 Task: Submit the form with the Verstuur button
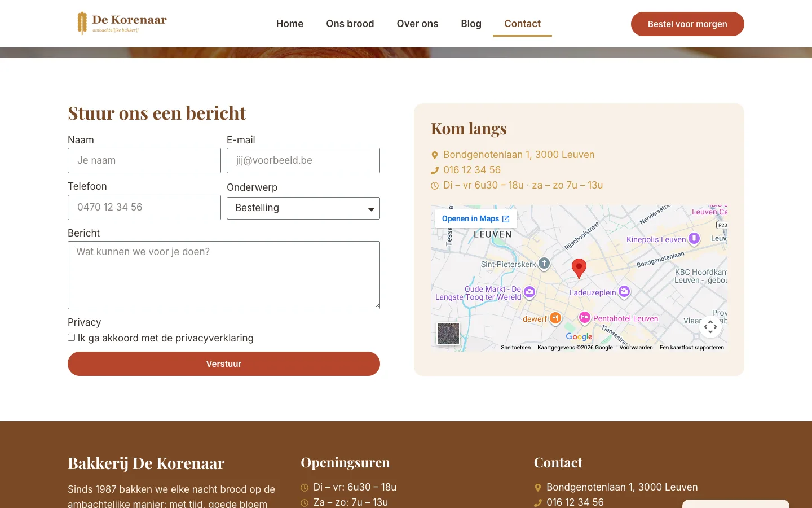(224, 364)
